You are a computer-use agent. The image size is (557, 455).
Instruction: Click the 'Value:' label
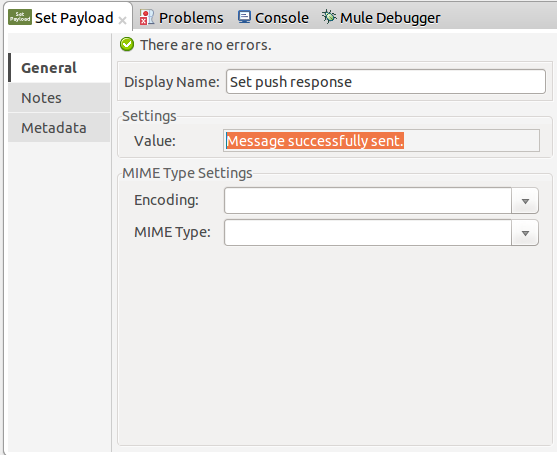coord(155,141)
